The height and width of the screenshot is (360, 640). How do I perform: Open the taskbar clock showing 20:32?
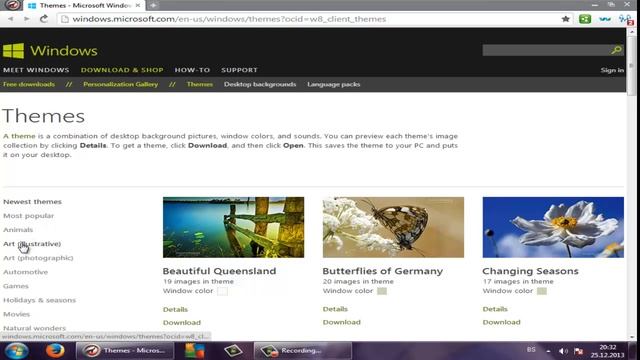(607, 351)
